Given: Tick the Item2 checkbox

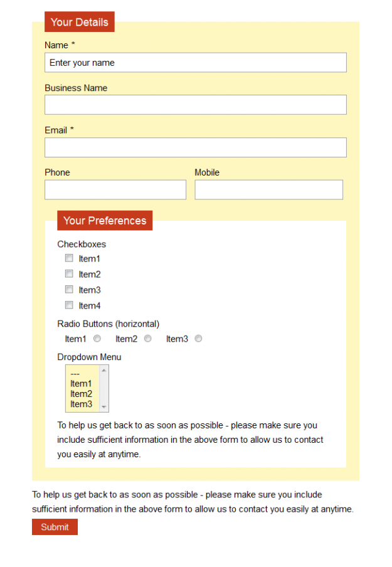Looking at the screenshot, I should point(69,273).
